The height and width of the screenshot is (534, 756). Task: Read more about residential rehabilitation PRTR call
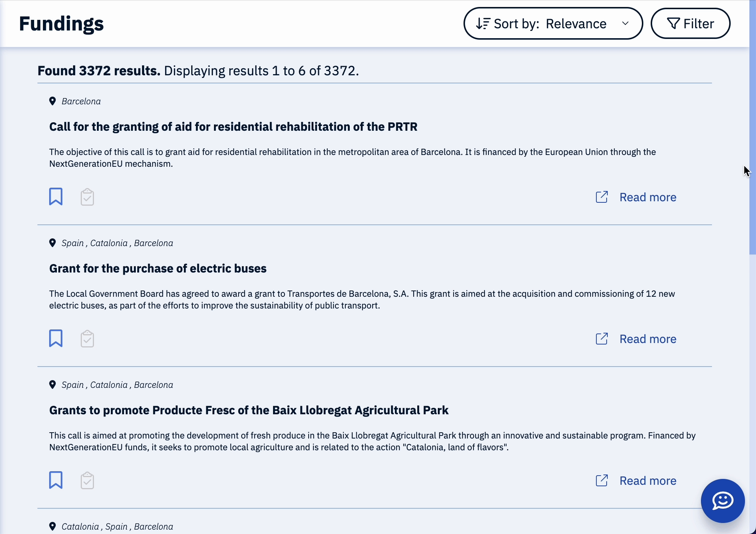click(x=648, y=197)
